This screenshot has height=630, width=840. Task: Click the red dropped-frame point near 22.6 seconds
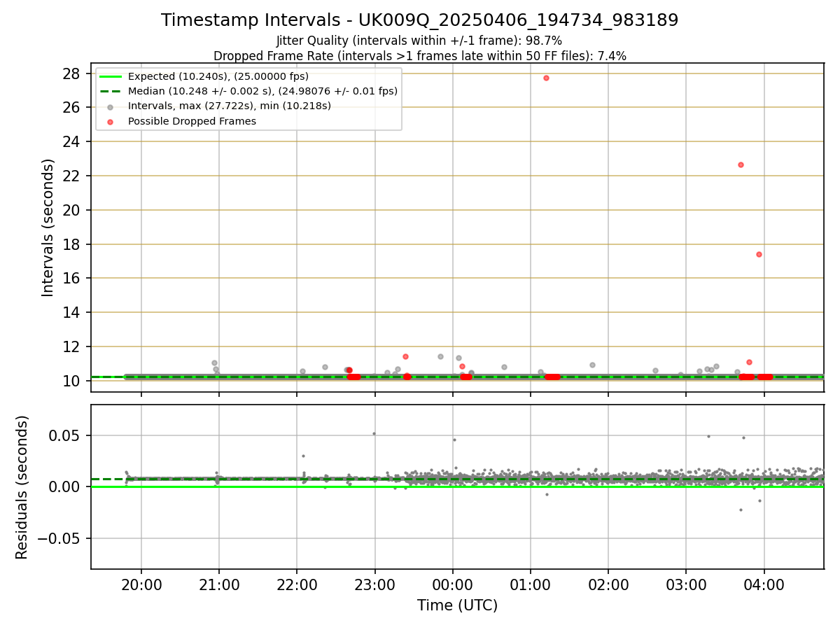click(x=741, y=164)
